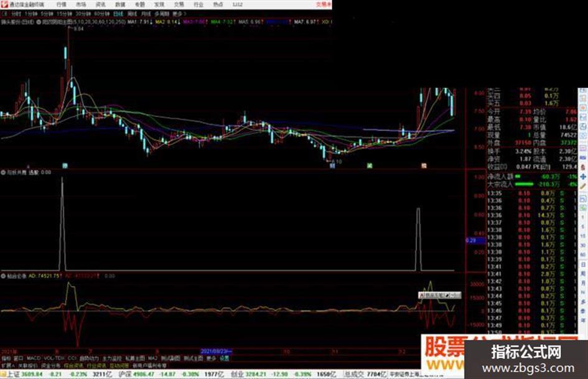Click the 平安证券上海 server label in status bar
The width and height of the screenshot is (588, 379).
point(404,374)
